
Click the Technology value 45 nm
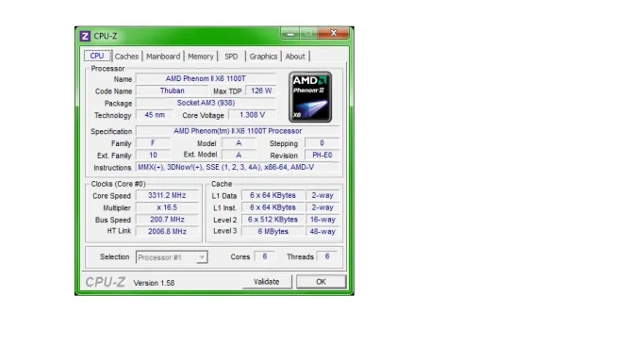pyautogui.click(x=155, y=115)
